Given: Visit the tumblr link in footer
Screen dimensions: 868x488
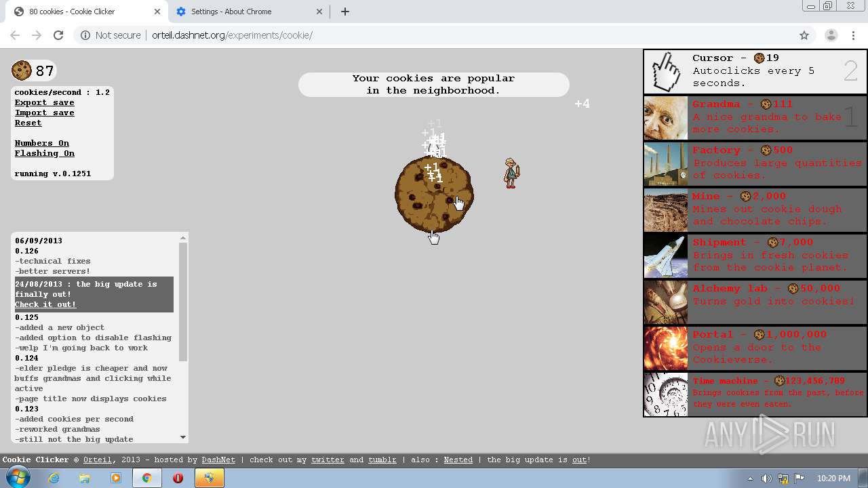Looking at the screenshot, I should 382,460.
